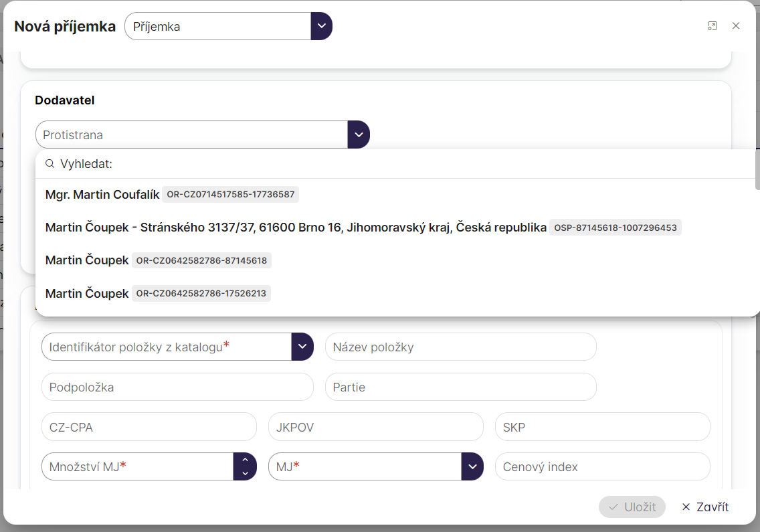Open the Příjemka document type dropdown
Image resolution: width=760 pixels, height=532 pixels.
[x=321, y=27]
